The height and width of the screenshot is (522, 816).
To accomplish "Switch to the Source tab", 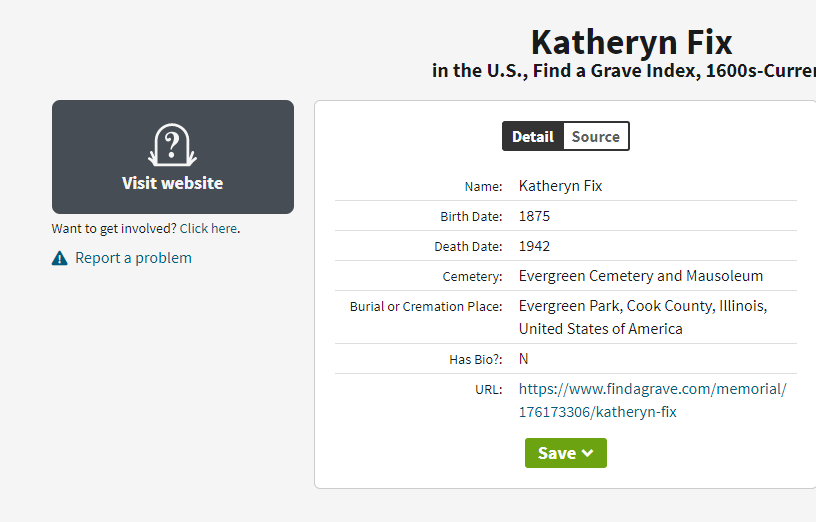I will click(596, 136).
